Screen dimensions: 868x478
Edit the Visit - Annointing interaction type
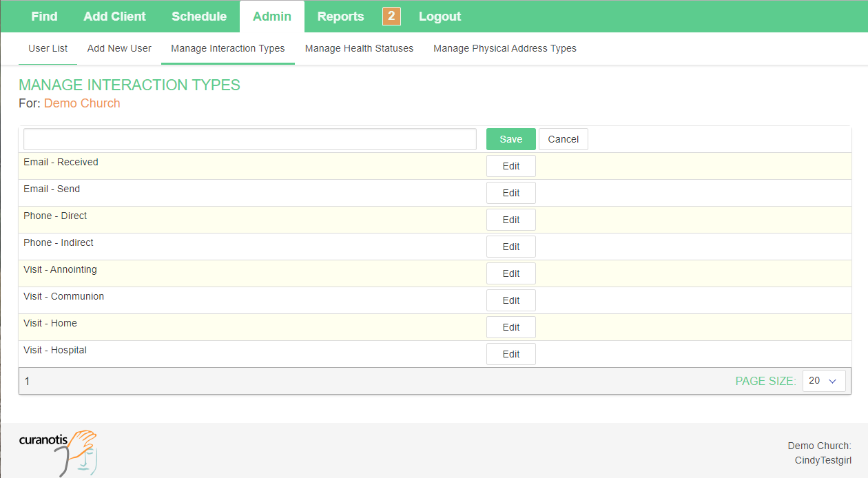pyautogui.click(x=510, y=273)
